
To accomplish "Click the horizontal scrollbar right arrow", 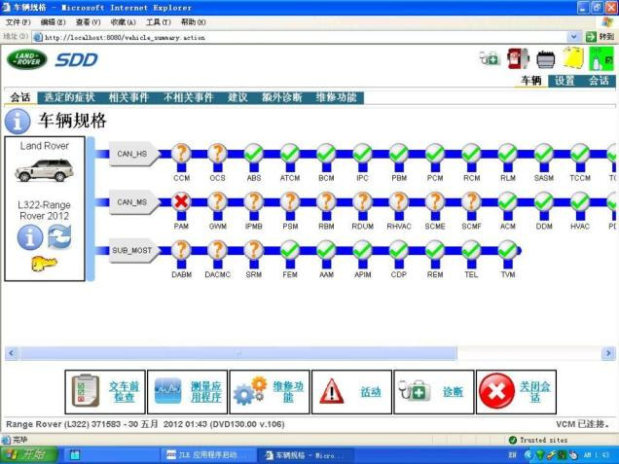I will [x=608, y=353].
